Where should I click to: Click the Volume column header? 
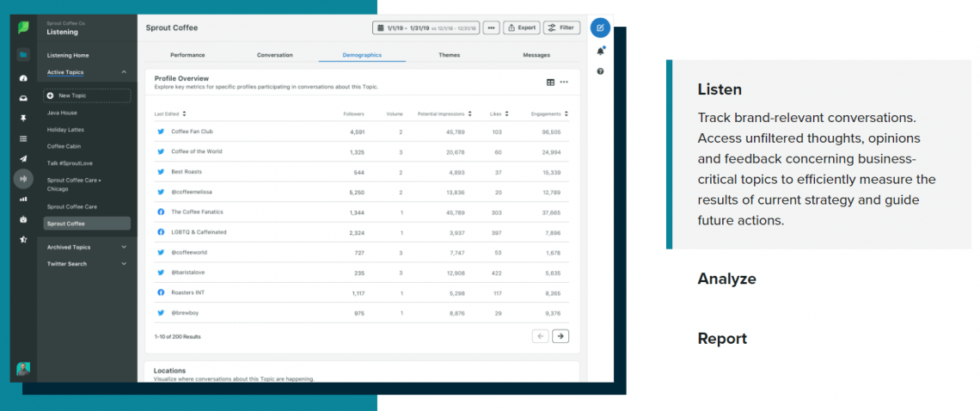click(x=395, y=113)
